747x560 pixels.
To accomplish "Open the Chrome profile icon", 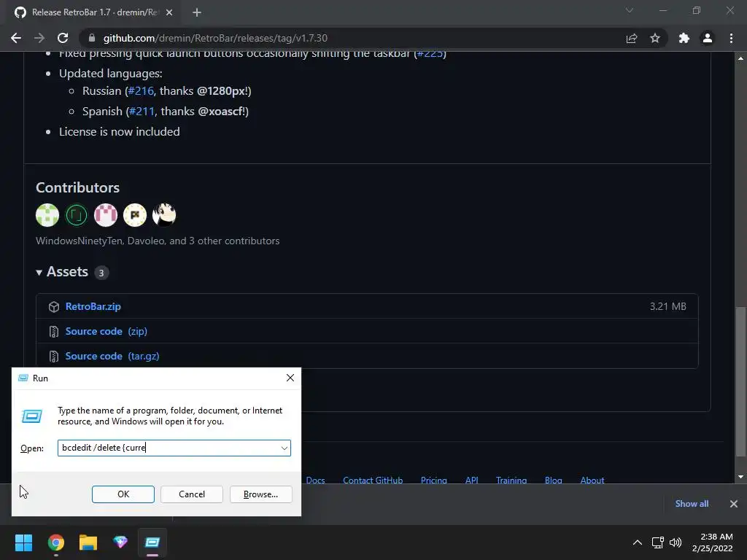I will pos(708,38).
